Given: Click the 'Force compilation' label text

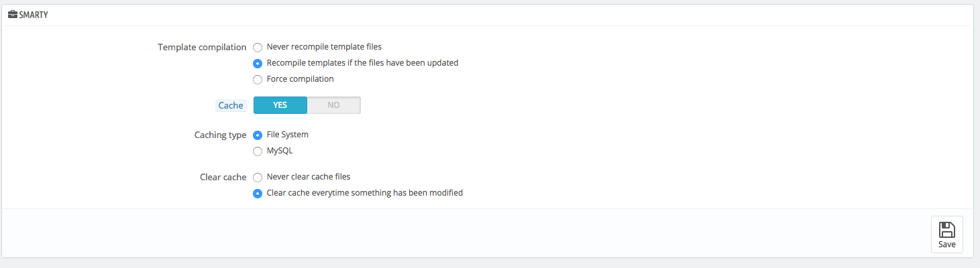Looking at the screenshot, I should (300, 79).
